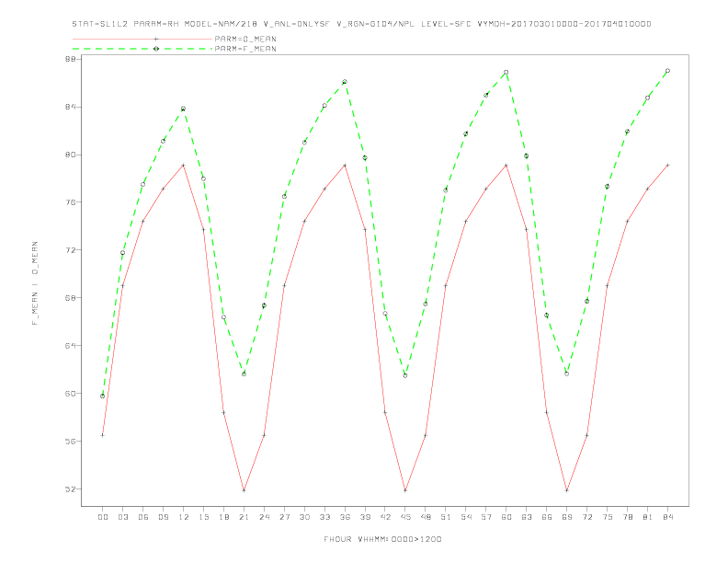This screenshot has height=563, width=728.
Task: Click the x-axis tick label 75
Action: click(x=608, y=517)
